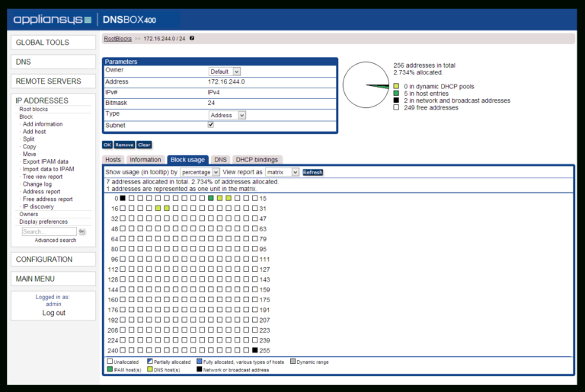Open the Owner dropdown

[x=225, y=72]
